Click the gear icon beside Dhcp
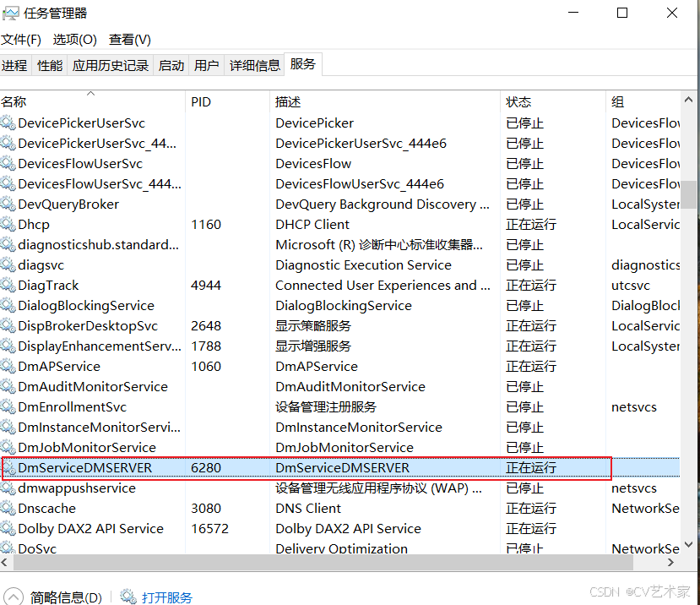 pyautogui.click(x=8, y=224)
